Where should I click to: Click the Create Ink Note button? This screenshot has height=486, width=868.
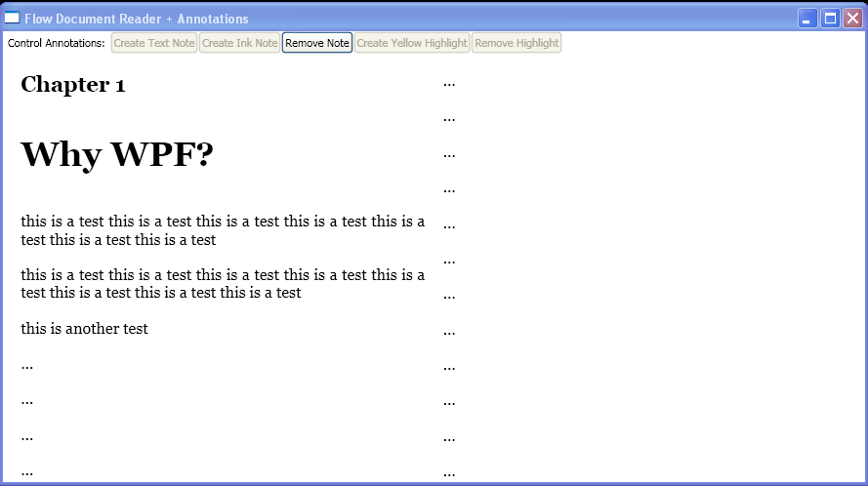[239, 43]
